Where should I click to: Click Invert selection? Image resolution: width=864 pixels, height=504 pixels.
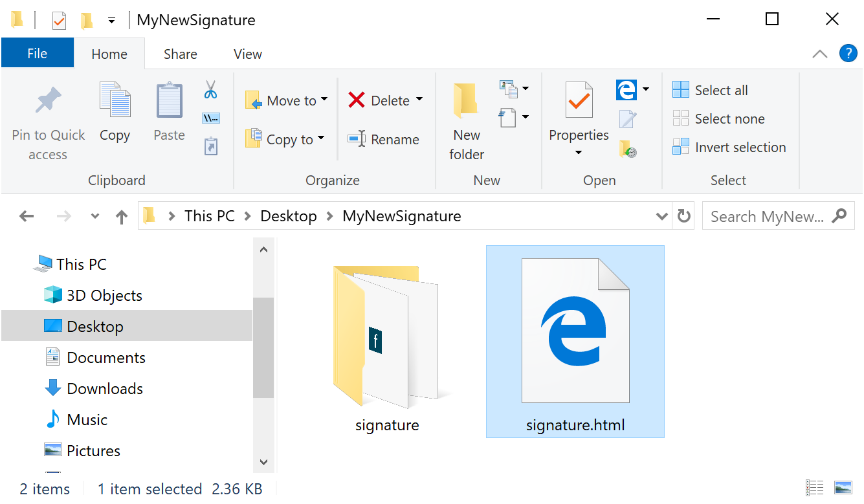click(729, 147)
